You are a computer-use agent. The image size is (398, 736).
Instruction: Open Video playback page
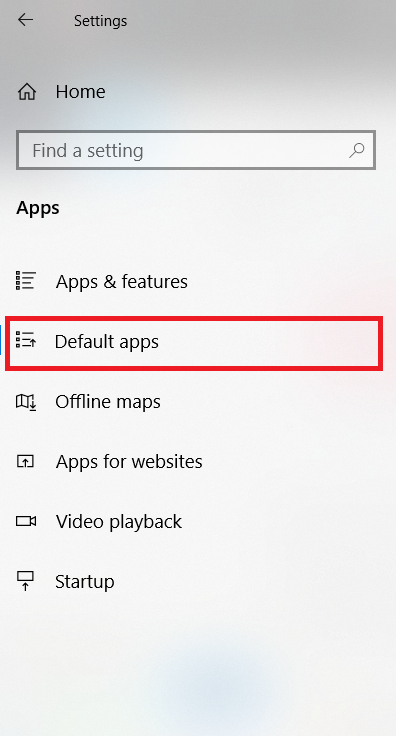[119, 522]
